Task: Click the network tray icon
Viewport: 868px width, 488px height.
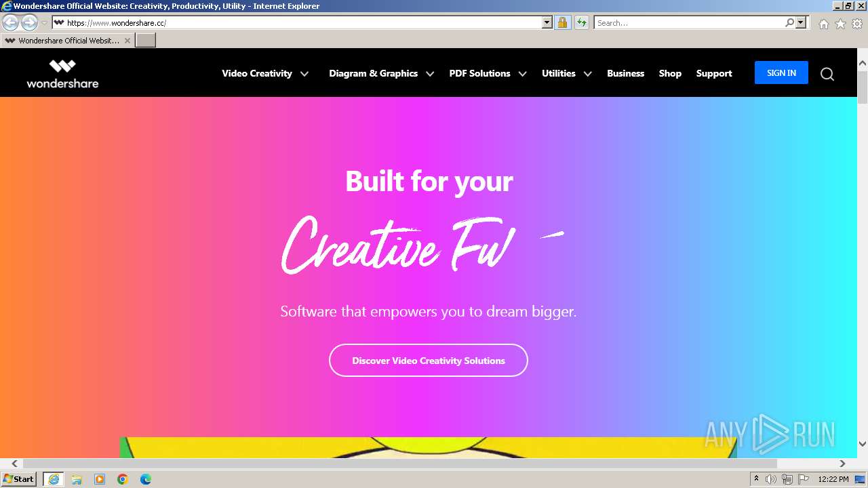Action: point(787,479)
